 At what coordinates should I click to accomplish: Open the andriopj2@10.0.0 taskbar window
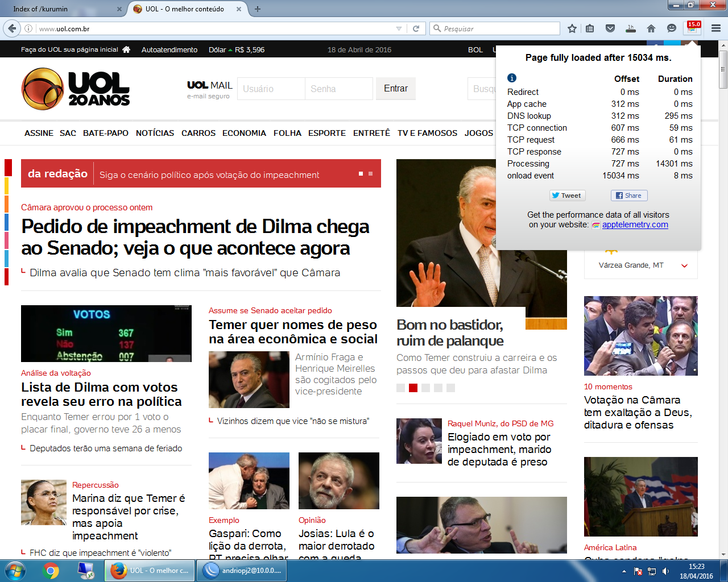tap(243, 571)
